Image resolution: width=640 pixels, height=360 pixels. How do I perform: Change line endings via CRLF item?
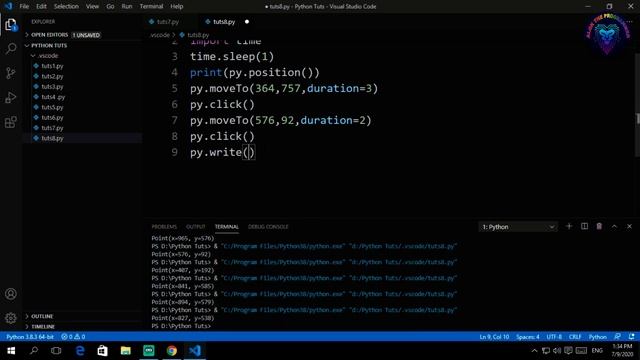tap(575, 337)
